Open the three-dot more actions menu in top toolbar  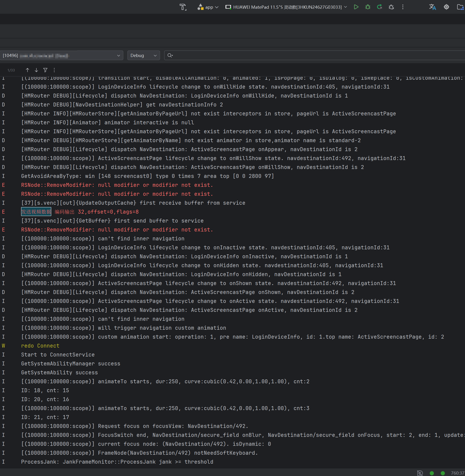tap(403, 7)
